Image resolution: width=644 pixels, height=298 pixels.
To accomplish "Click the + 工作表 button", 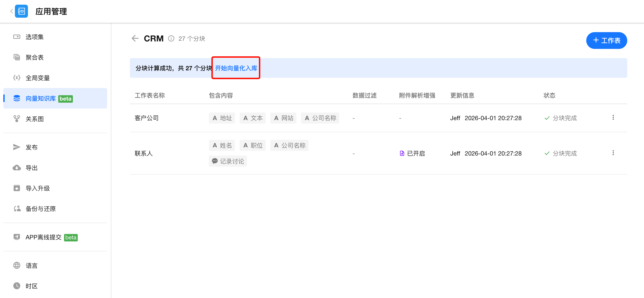I will (606, 40).
